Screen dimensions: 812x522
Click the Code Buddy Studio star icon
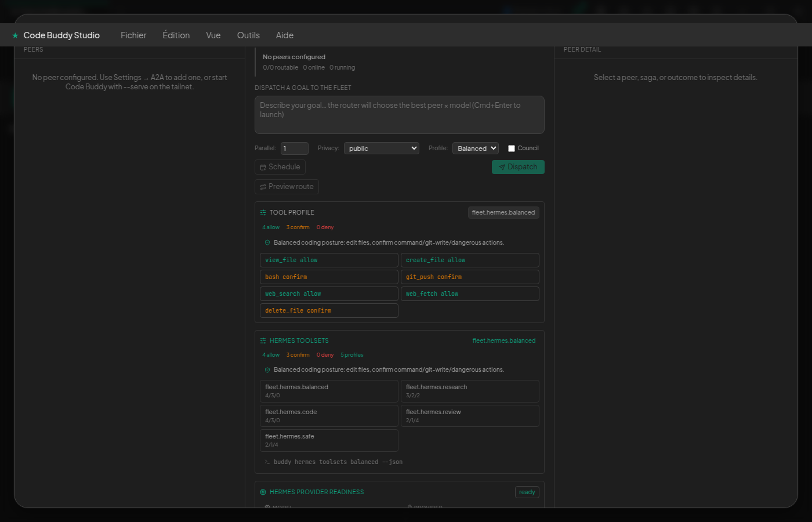(x=15, y=35)
